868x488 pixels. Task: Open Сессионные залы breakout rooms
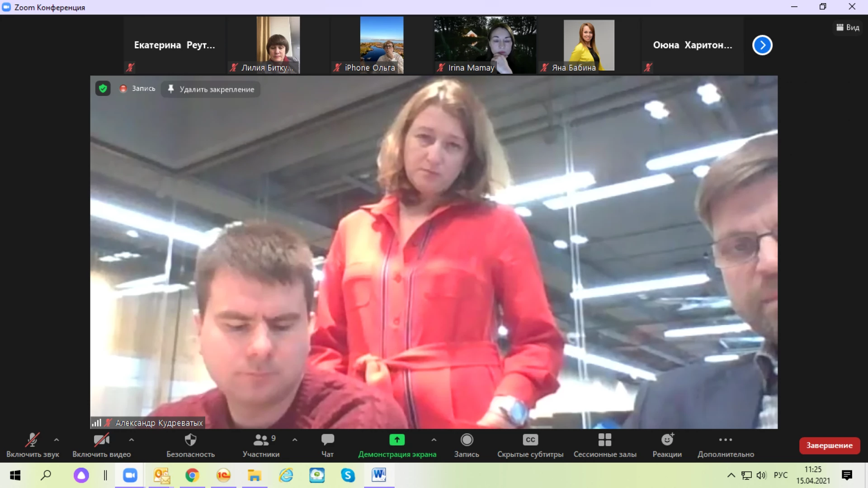pos(605,445)
